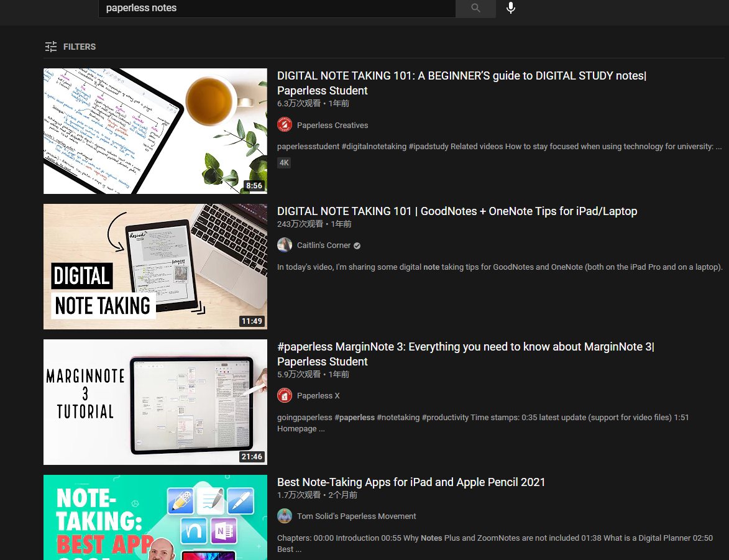The height and width of the screenshot is (560, 729).
Task: Click the 4K badge under first video
Action: coord(284,163)
